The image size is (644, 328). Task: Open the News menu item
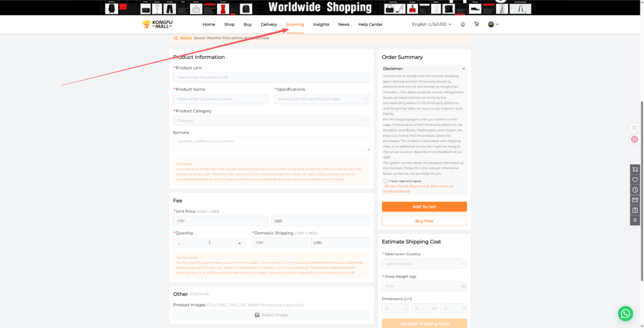point(344,25)
